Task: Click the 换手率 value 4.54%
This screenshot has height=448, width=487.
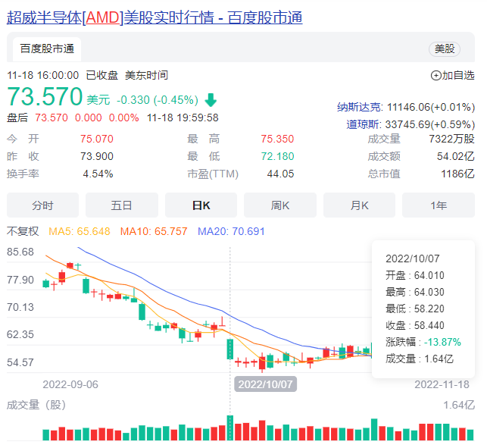Action: 98,174
